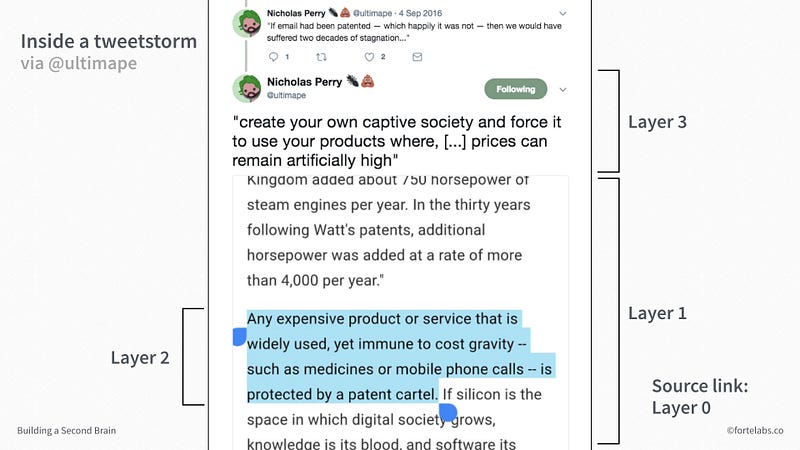This screenshot has width=800, height=450.
Task: Like the tweet about email being patented
Action: [369, 57]
